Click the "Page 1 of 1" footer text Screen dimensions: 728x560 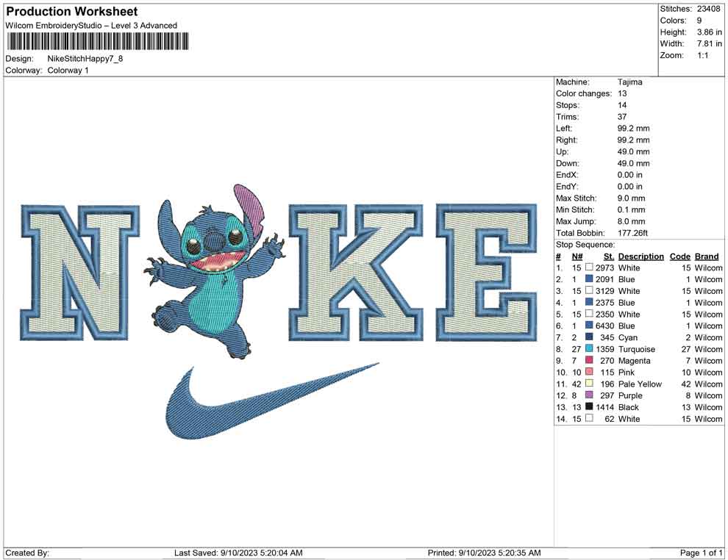(x=701, y=553)
